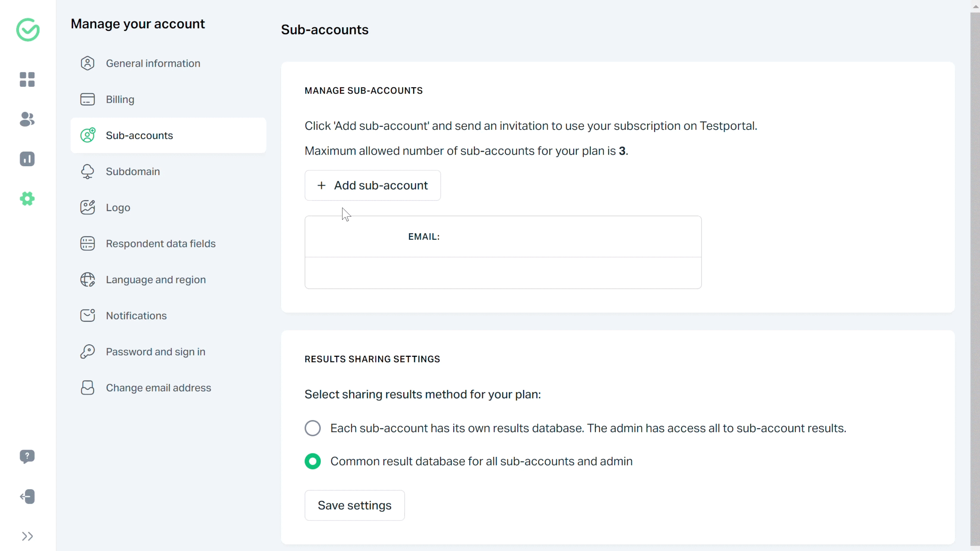Open help via the question mark bubble
The image size is (980, 551).
click(x=27, y=457)
